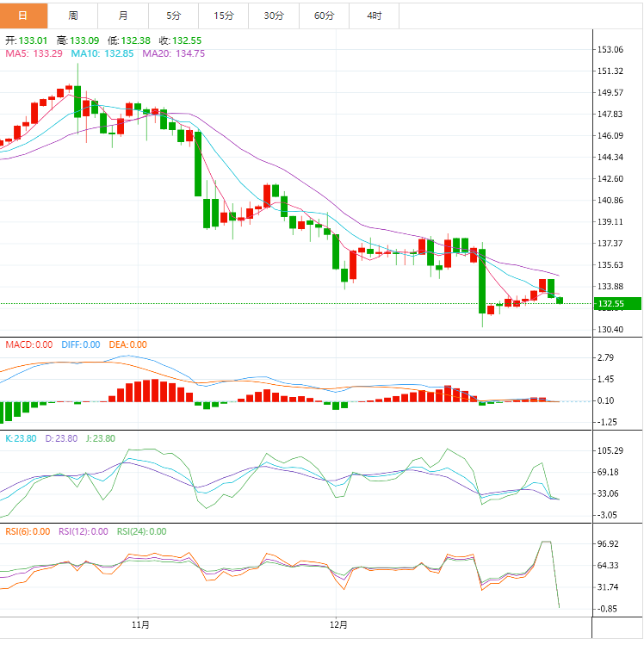Click the DEA: 0.00 legend label
Viewport: 644px width, 645px height.
click(x=127, y=344)
